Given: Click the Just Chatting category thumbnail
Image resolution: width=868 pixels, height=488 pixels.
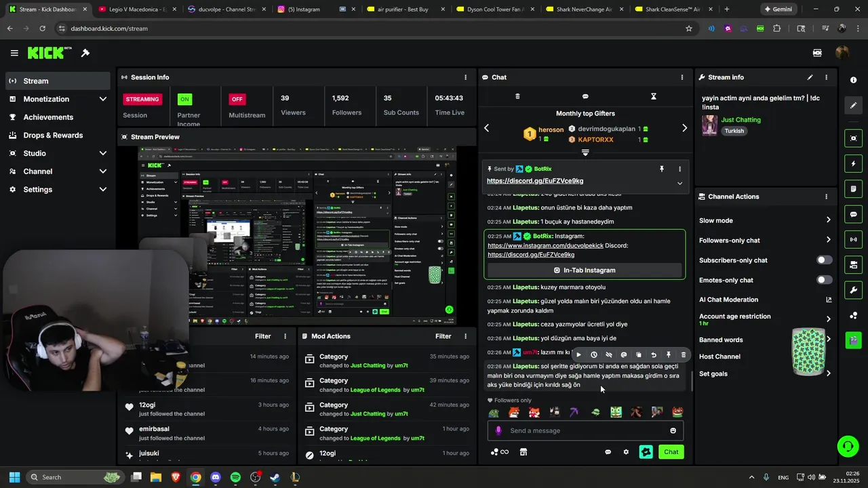Looking at the screenshot, I should click(x=709, y=125).
